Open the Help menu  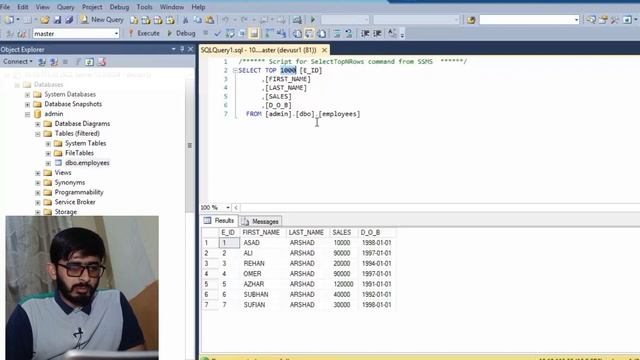point(198,7)
